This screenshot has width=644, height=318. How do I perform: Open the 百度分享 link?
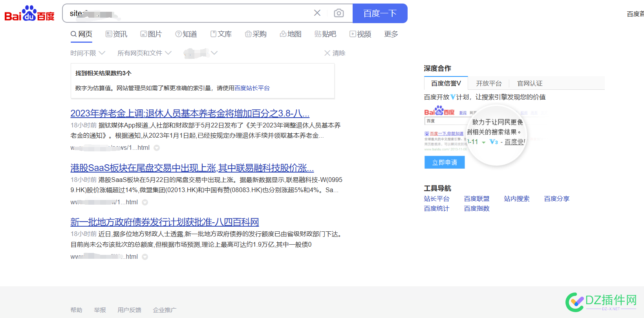click(x=557, y=199)
